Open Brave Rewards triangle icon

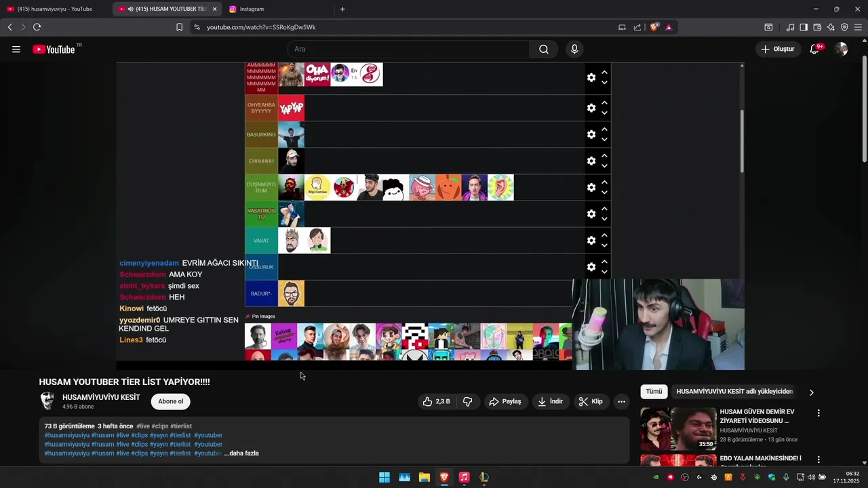(669, 27)
